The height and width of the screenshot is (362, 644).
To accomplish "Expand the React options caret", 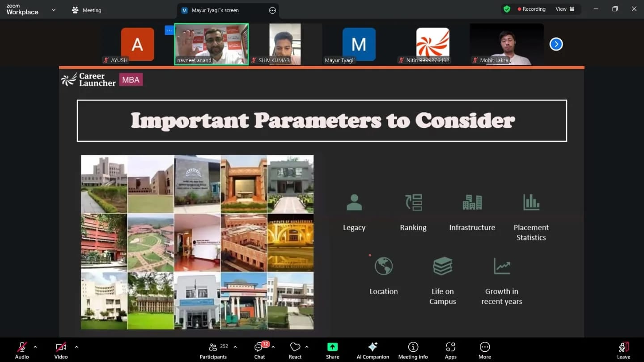I will pyautogui.click(x=307, y=347).
